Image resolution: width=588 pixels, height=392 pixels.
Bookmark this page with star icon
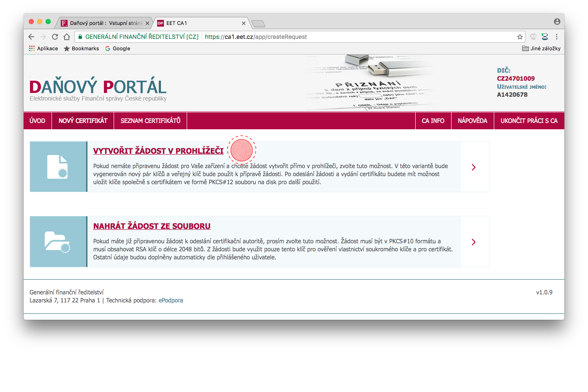(520, 37)
